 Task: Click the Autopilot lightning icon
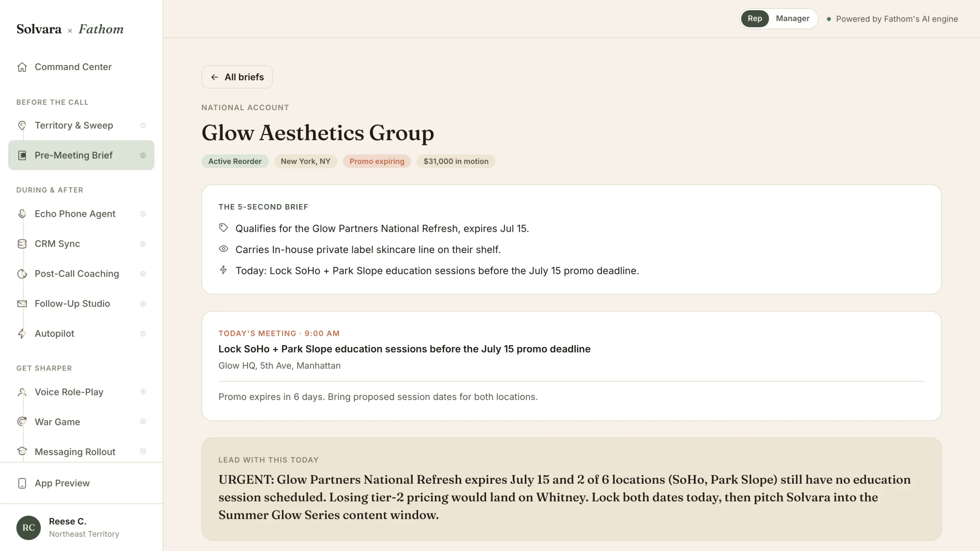coord(22,333)
